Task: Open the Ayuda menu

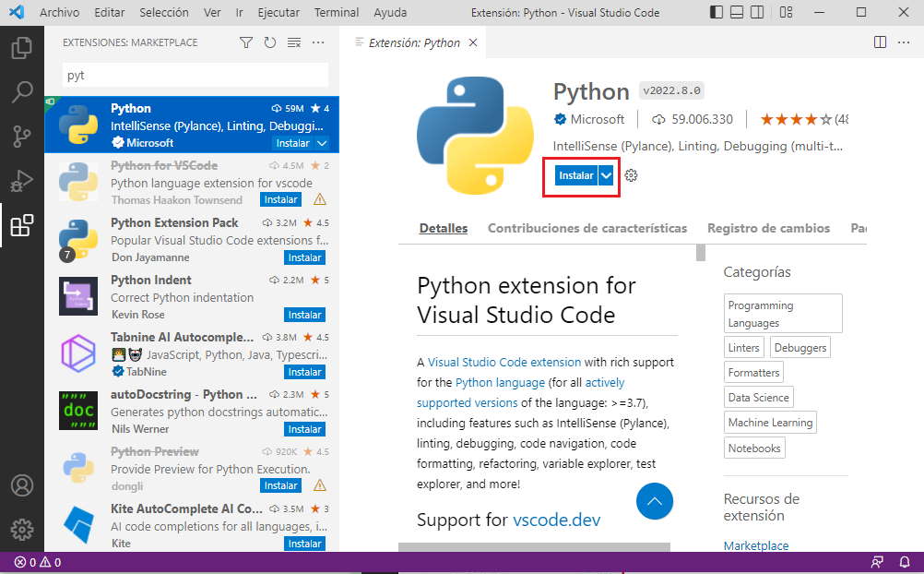Action: click(x=390, y=12)
